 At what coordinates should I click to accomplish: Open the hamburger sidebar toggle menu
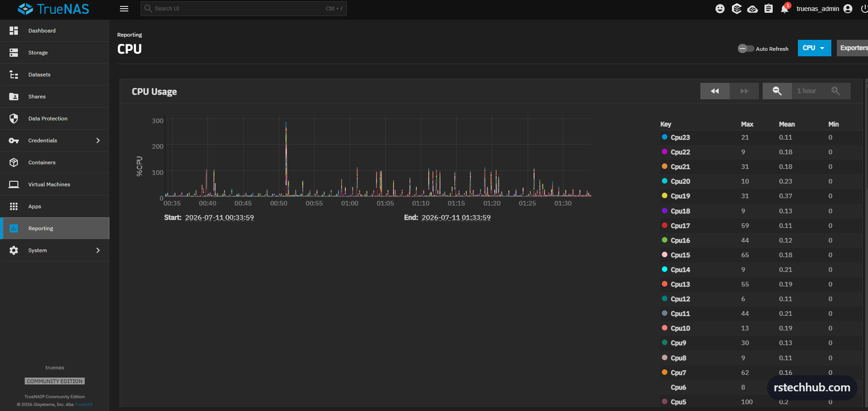coord(124,9)
